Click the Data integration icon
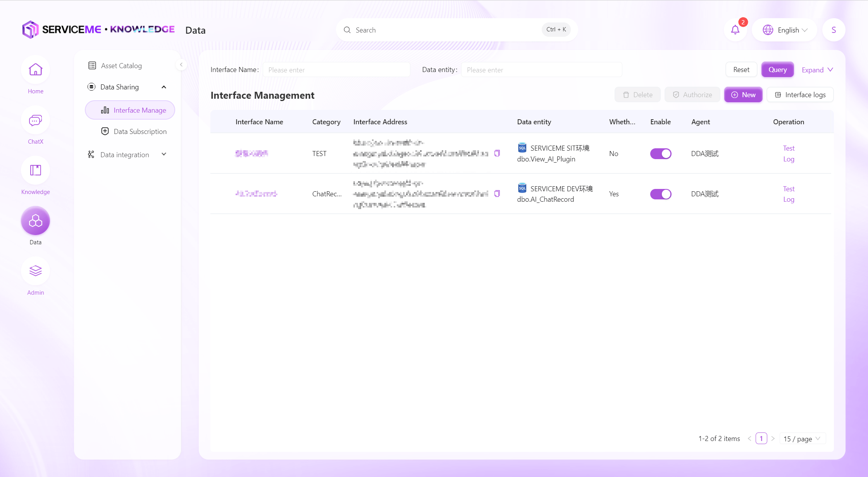 [x=91, y=154]
